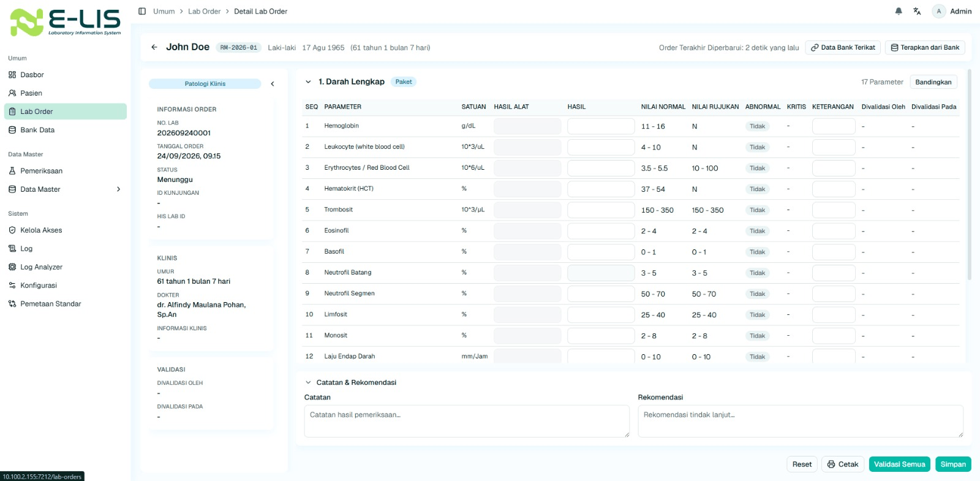Click the Validasi Semua button

(899, 464)
